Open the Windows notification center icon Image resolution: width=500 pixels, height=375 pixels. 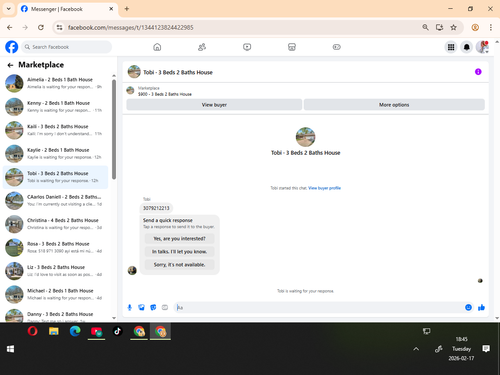coord(486,349)
